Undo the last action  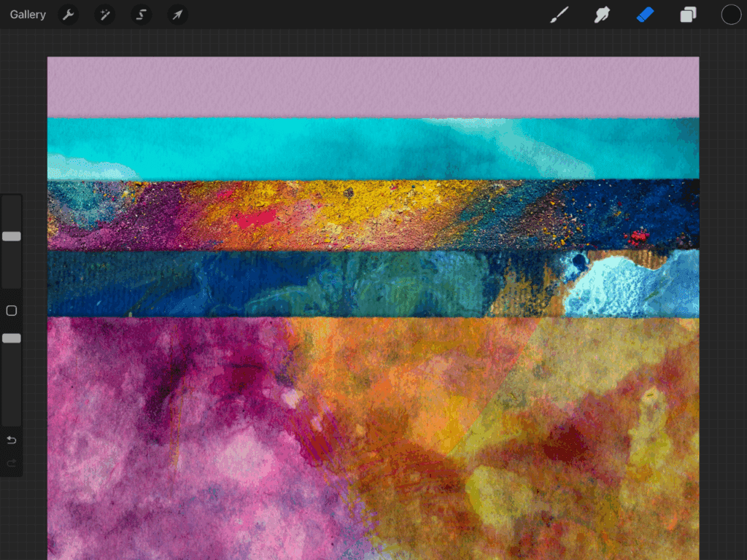click(12, 440)
